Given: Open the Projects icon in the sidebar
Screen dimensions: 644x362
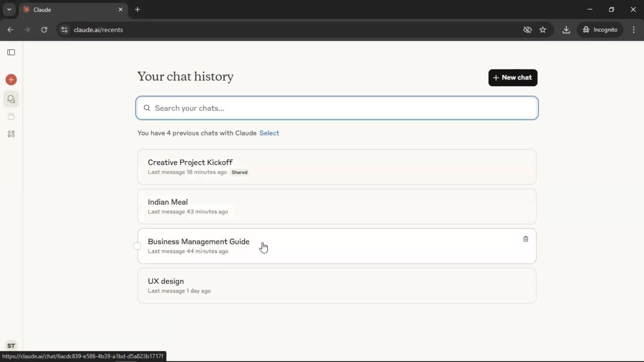Looking at the screenshot, I should point(11,117).
